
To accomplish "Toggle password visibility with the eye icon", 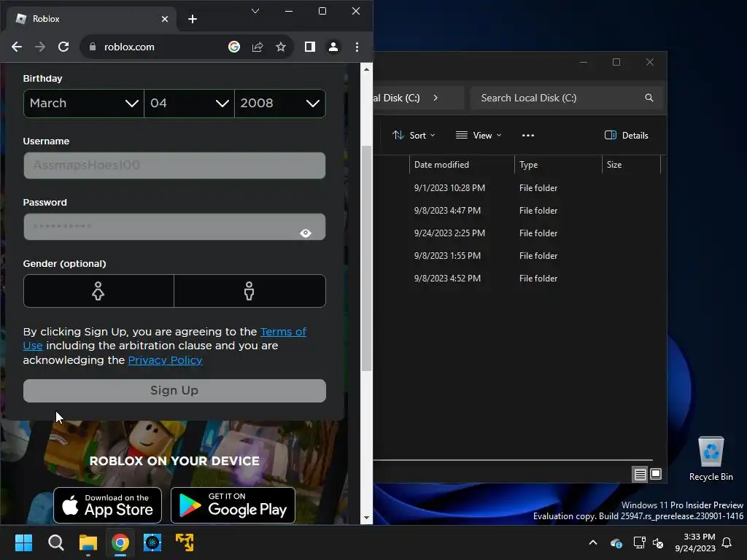I will click(306, 233).
